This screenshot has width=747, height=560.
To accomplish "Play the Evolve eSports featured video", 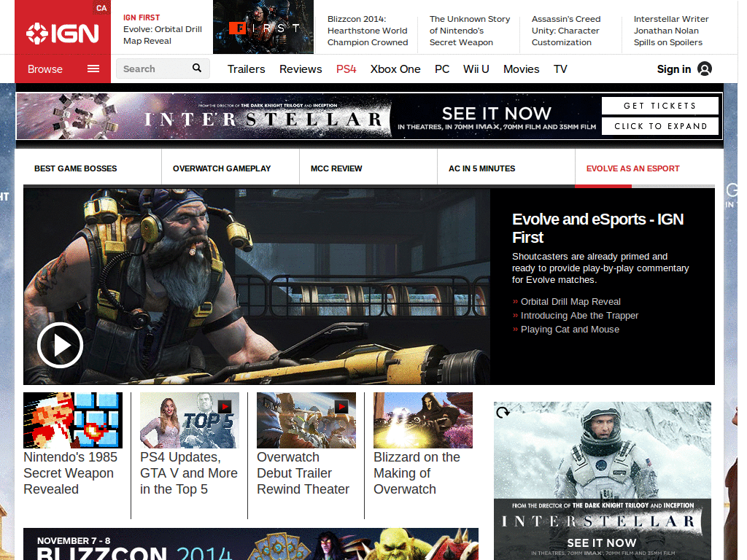I will (60, 346).
